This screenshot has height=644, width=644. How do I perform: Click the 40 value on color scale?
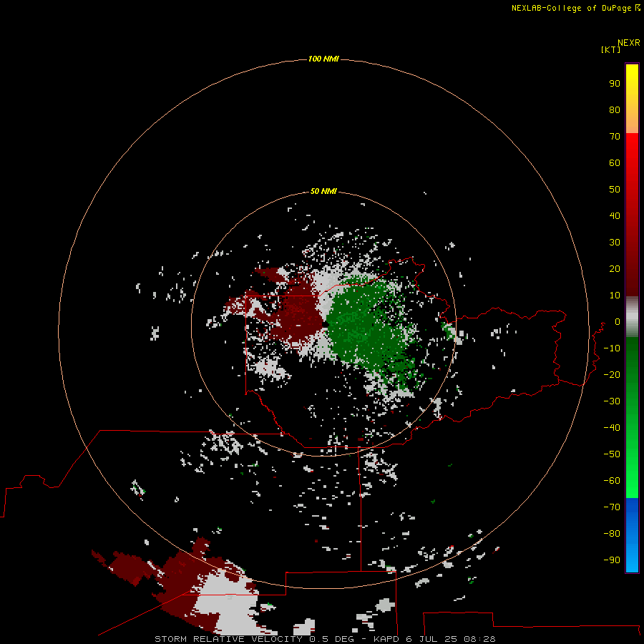[x=615, y=216]
